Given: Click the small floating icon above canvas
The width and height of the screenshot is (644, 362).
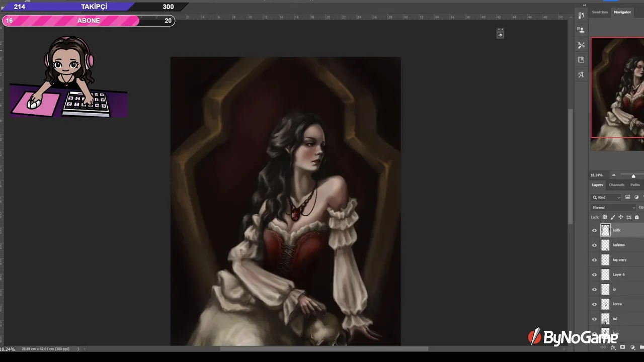Looking at the screenshot, I should [500, 34].
